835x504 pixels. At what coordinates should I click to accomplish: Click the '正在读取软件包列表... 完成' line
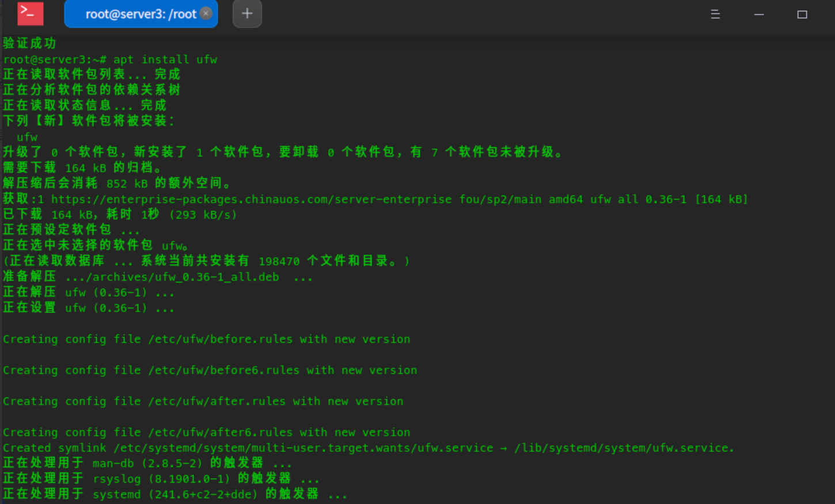point(92,74)
